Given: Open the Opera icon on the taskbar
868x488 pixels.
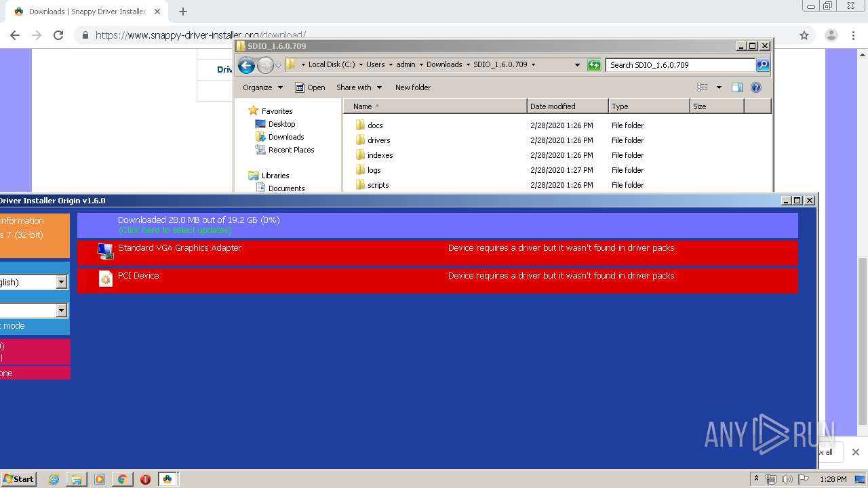Looking at the screenshot, I should pos(145,479).
